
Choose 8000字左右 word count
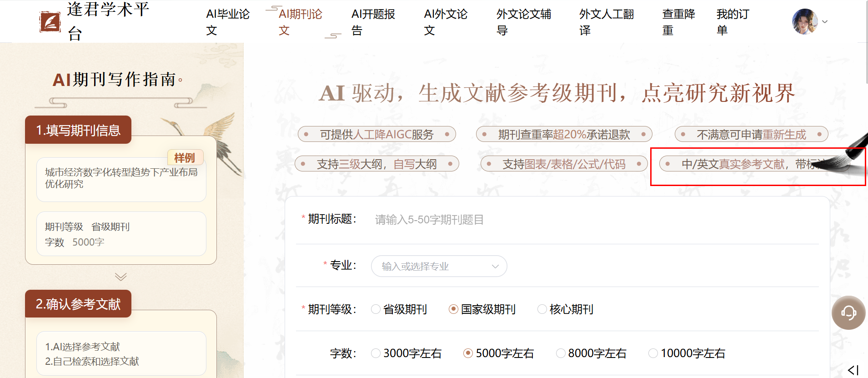591,353
